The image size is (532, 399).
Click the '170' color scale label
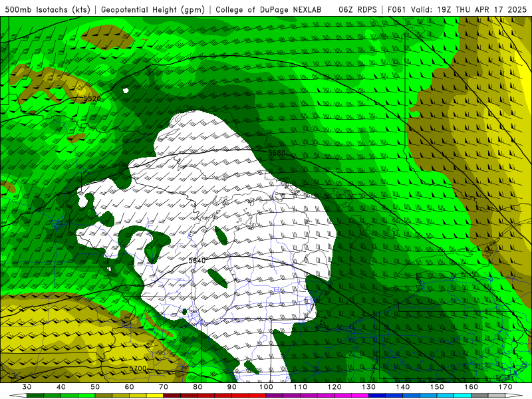[505, 387]
